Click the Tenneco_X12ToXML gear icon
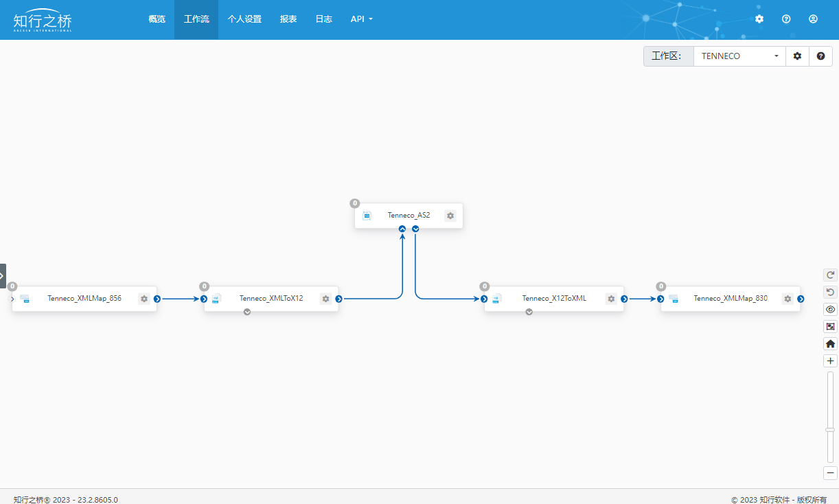Screen dimensions: 839x504 click(610, 299)
